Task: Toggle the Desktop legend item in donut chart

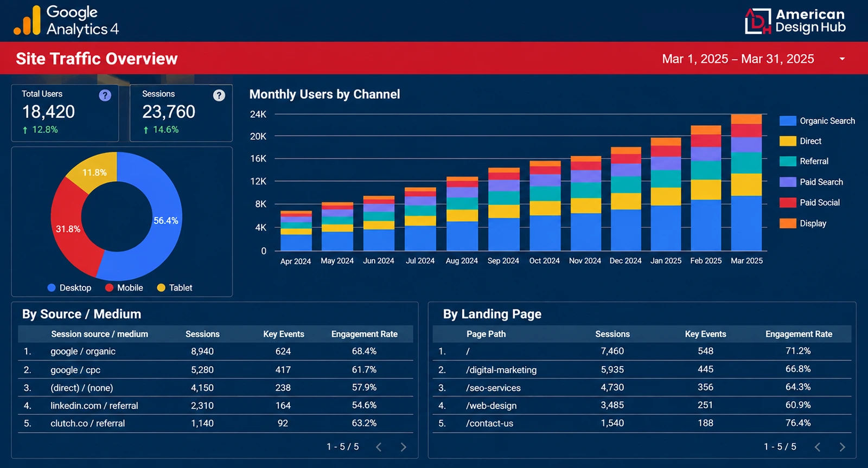Action: coord(69,288)
